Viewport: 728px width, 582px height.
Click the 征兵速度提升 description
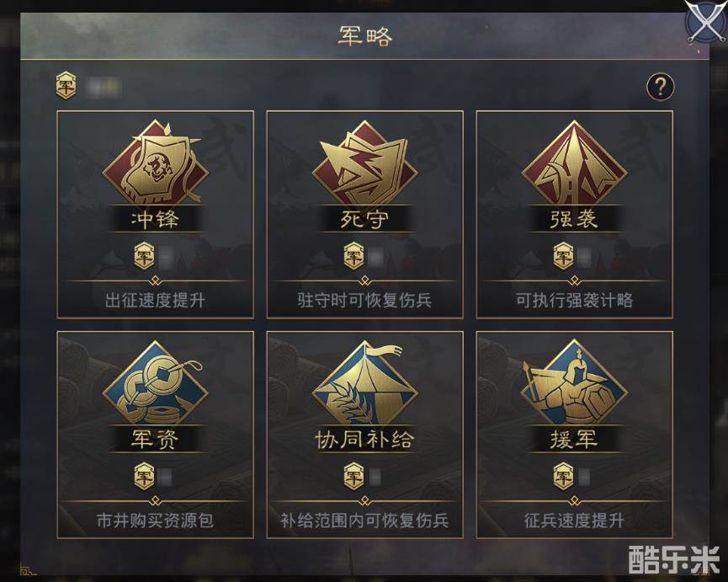575,521
